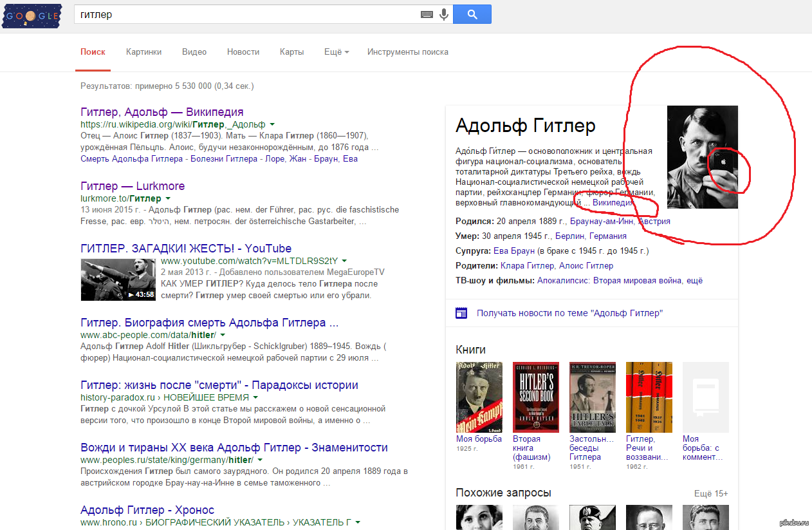
Task: Click the knowledge panel portrait photo
Action: click(702, 157)
